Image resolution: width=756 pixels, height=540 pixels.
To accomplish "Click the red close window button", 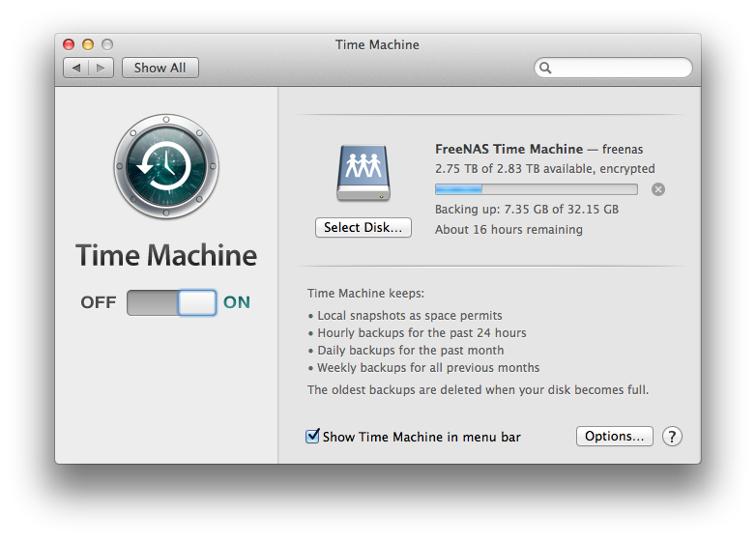I will 69,44.
